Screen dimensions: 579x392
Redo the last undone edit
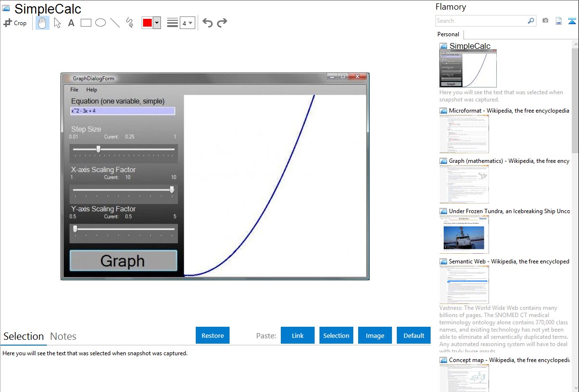coord(222,23)
